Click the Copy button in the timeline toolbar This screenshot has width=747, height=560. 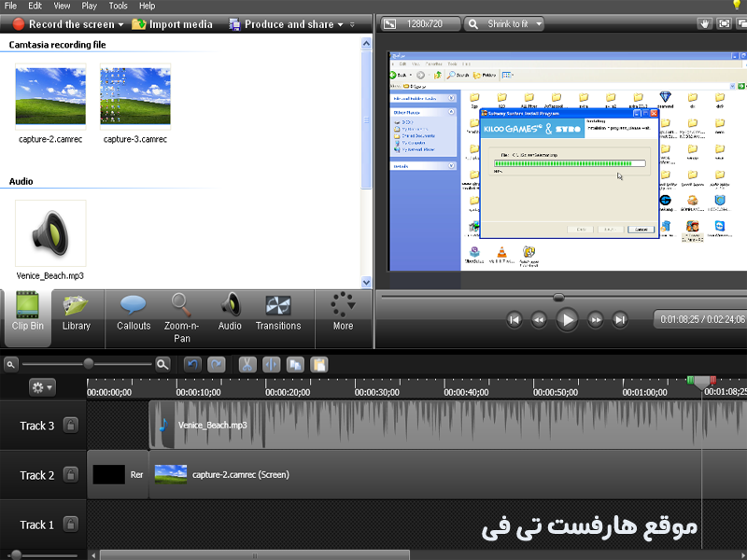coord(295,365)
